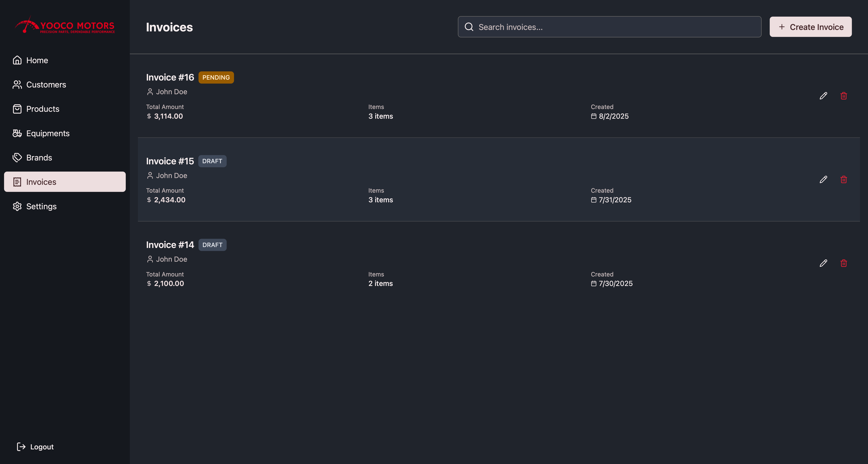The width and height of the screenshot is (868, 464).
Task: Open Settings from the sidebar
Action: point(41,206)
